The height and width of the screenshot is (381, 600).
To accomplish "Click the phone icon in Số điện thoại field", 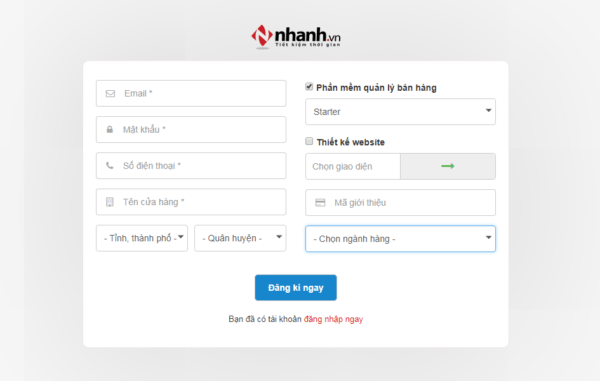I will click(110, 166).
